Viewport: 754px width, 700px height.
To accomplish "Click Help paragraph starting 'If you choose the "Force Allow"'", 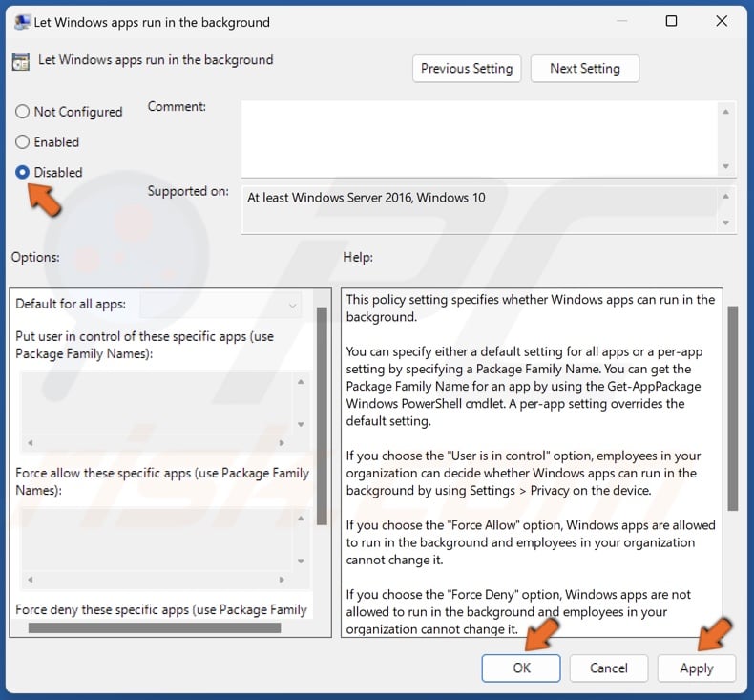I will pos(531,542).
